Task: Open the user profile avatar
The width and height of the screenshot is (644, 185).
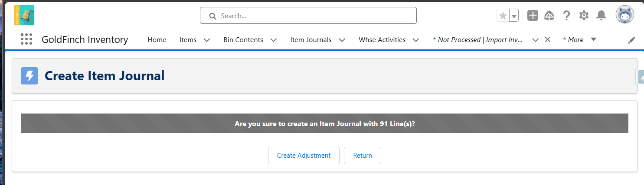Action: tap(625, 15)
